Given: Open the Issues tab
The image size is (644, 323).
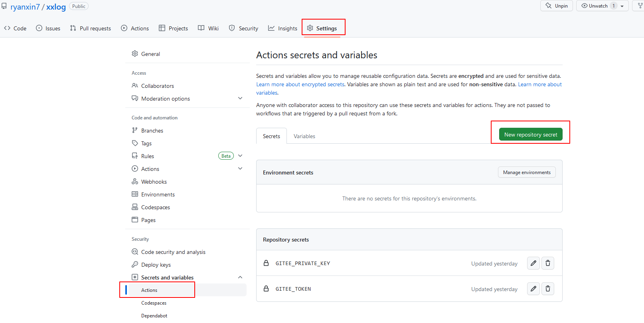Looking at the screenshot, I should [48, 28].
